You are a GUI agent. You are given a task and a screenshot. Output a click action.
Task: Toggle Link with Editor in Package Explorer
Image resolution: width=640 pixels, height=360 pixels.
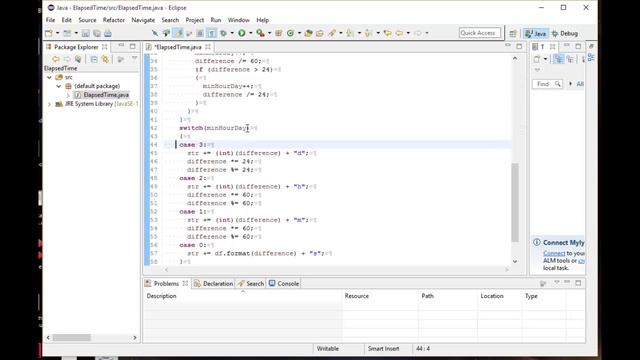click(105, 60)
